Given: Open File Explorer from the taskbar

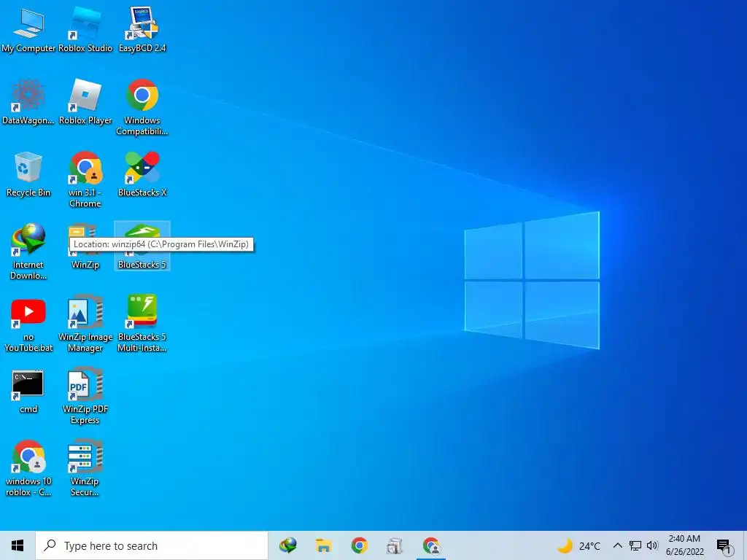Looking at the screenshot, I should 323,545.
